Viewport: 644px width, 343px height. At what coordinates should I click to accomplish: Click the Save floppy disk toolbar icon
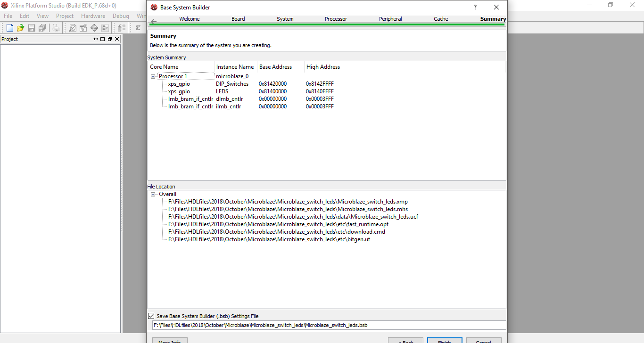point(32,28)
